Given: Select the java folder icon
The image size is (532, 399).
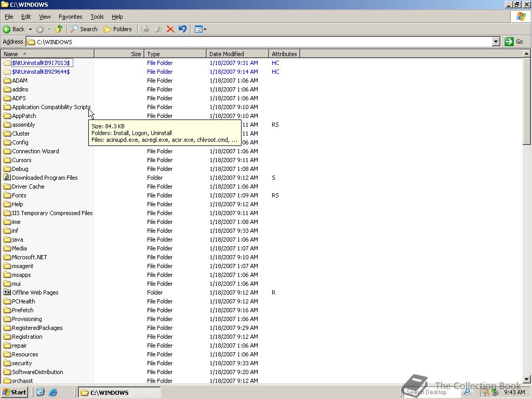Looking at the screenshot, I should tap(7, 239).
